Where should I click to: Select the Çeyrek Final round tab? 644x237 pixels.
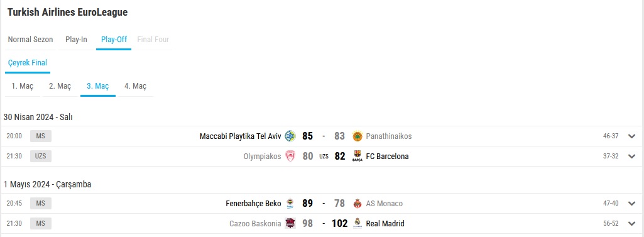pos(28,63)
